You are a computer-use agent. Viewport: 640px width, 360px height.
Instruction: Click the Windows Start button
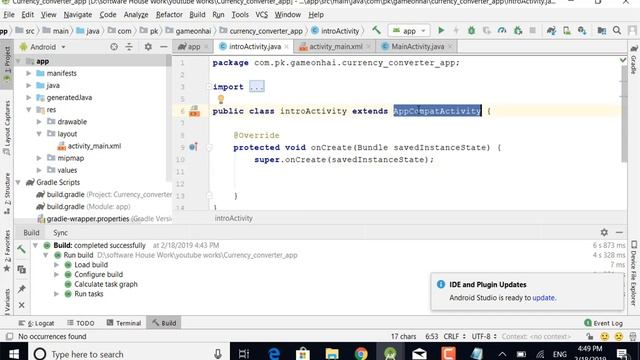(13, 353)
